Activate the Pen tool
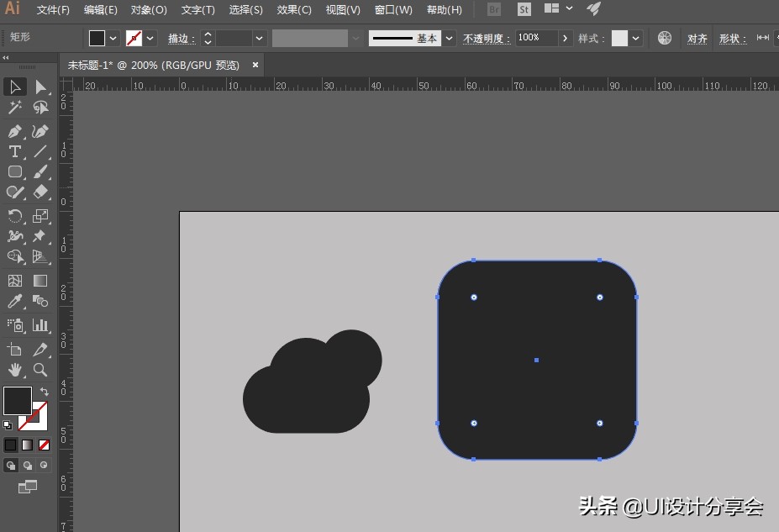 (x=14, y=130)
